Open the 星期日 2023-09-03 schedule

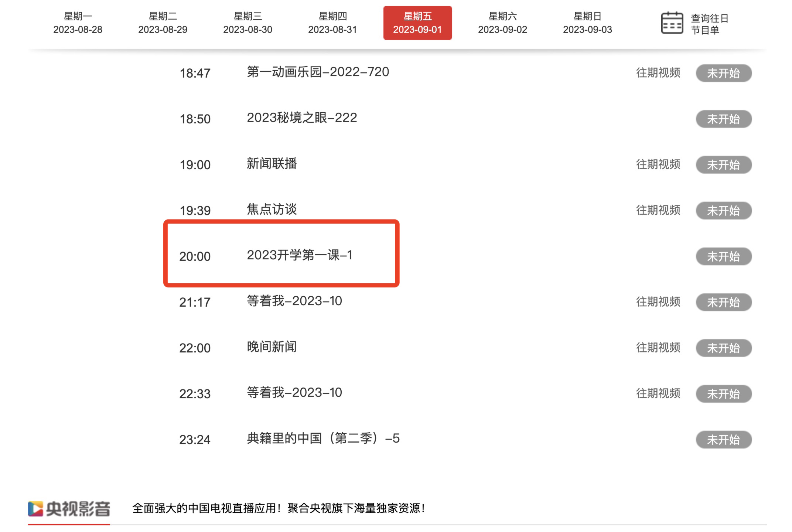click(587, 23)
